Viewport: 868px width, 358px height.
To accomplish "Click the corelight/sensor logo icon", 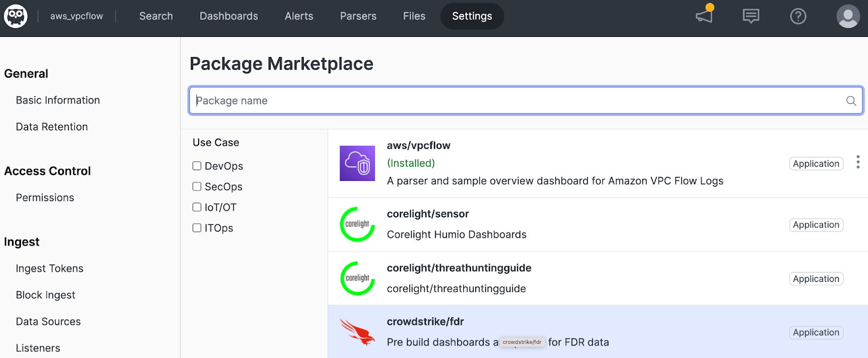I will tap(358, 224).
